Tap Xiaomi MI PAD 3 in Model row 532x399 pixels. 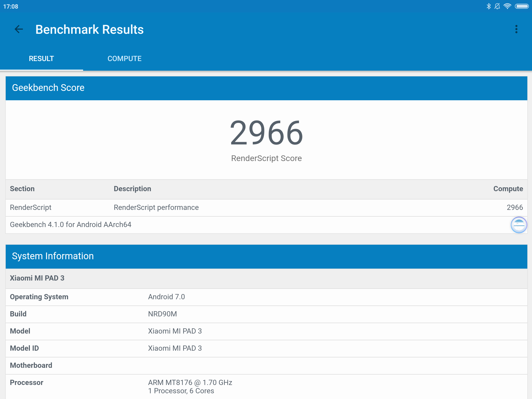click(x=175, y=331)
